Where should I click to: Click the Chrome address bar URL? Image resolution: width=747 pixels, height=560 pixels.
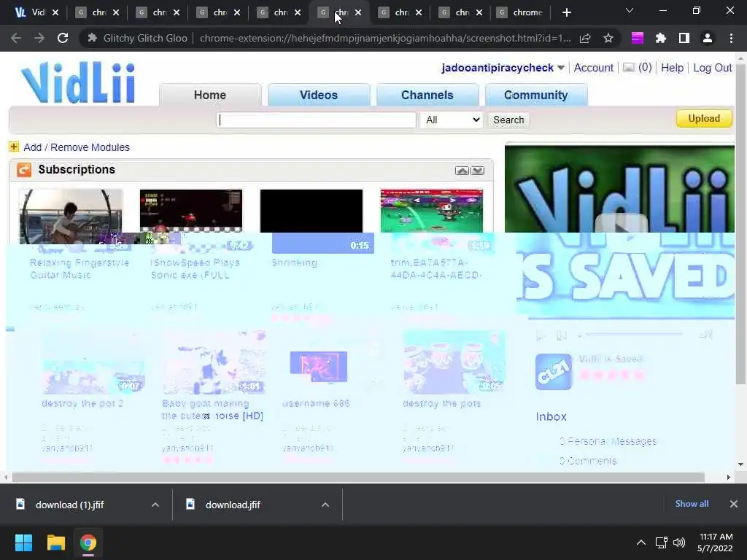tap(385, 38)
